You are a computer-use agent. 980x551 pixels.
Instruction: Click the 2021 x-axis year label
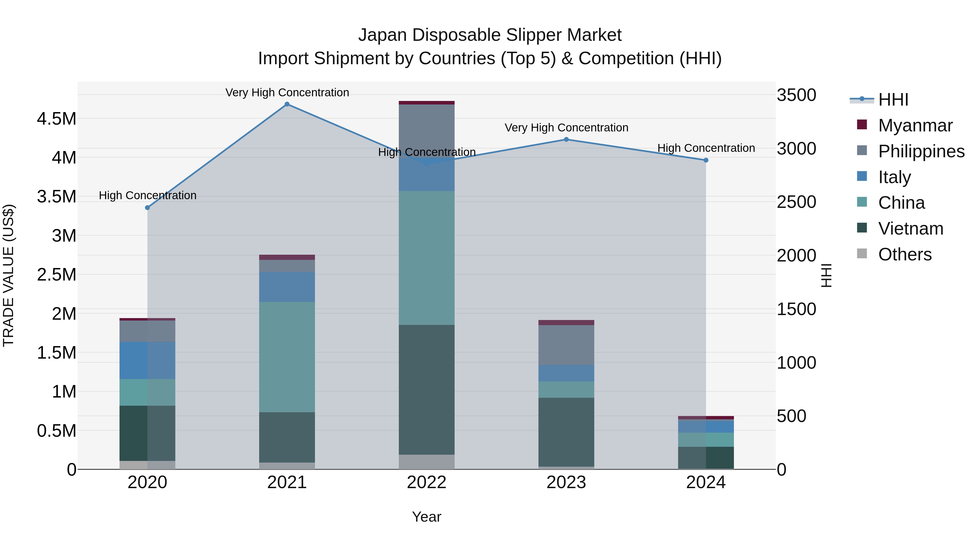click(287, 482)
